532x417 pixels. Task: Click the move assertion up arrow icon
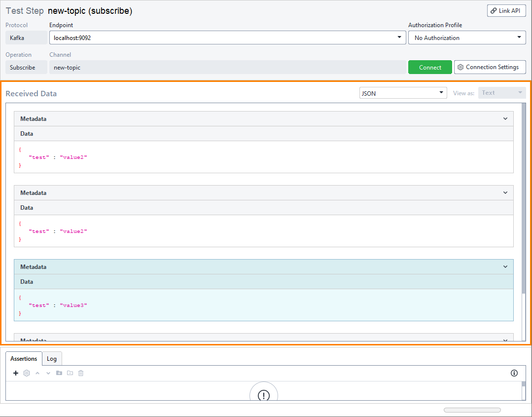[x=37, y=373]
